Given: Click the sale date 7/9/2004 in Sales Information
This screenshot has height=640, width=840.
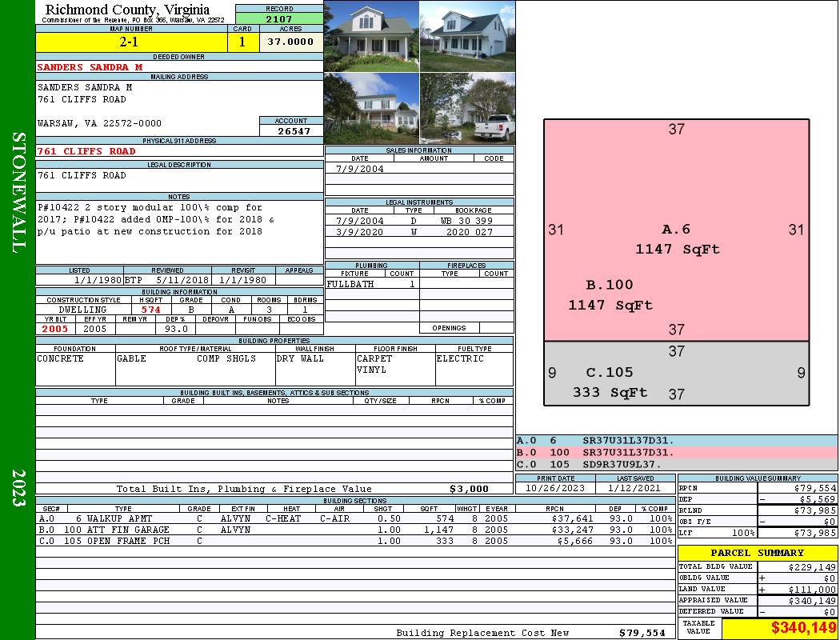Looking at the screenshot, I should [x=360, y=169].
